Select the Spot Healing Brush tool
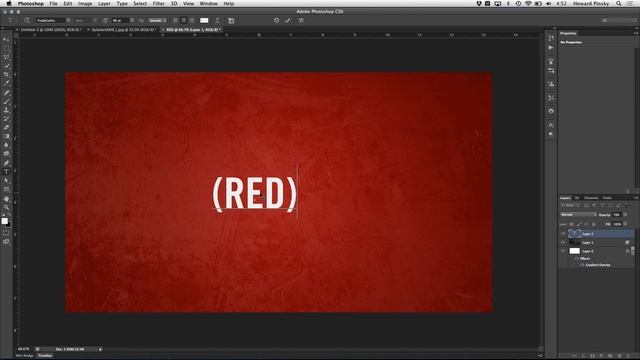The image size is (640, 360). (6, 93)
